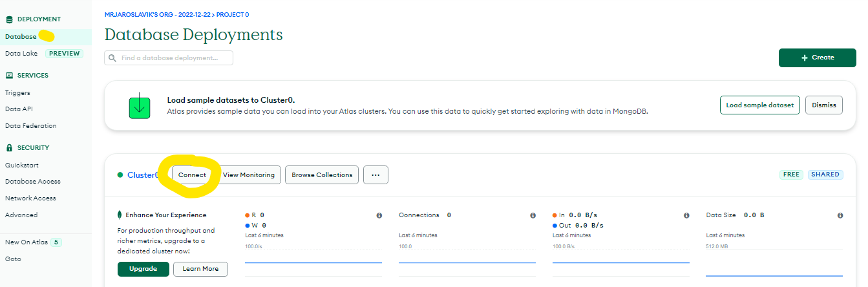Click Connect for Cluster0

(x=192, y=175)
